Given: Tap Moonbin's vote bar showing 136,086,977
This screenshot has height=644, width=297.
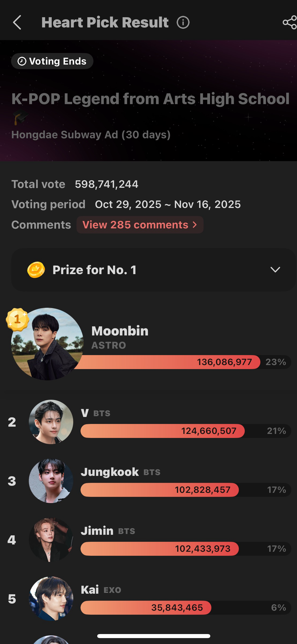Looking at the screenshot, I should point(167,362).
